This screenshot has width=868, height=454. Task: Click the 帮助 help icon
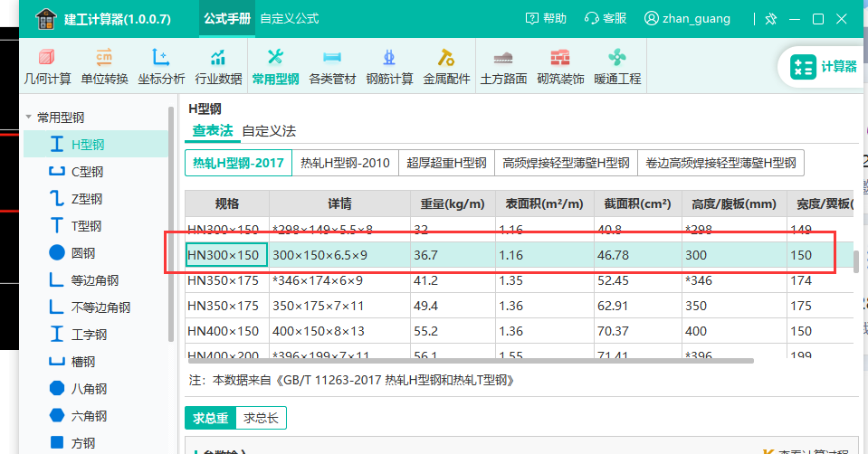pos(546,19)
